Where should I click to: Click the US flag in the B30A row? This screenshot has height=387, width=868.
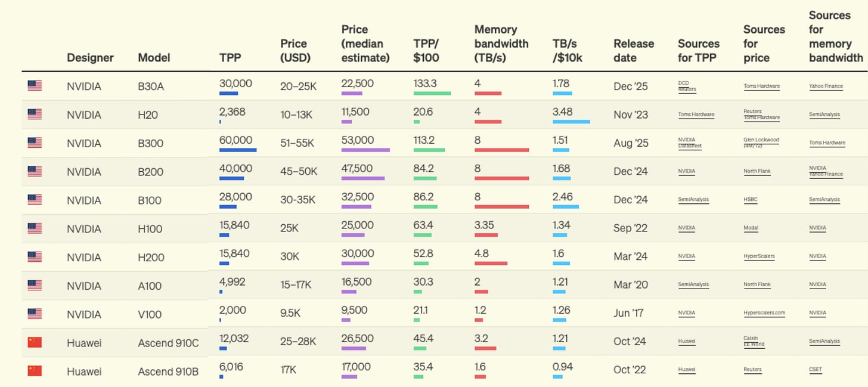click(x=35, y=86)
